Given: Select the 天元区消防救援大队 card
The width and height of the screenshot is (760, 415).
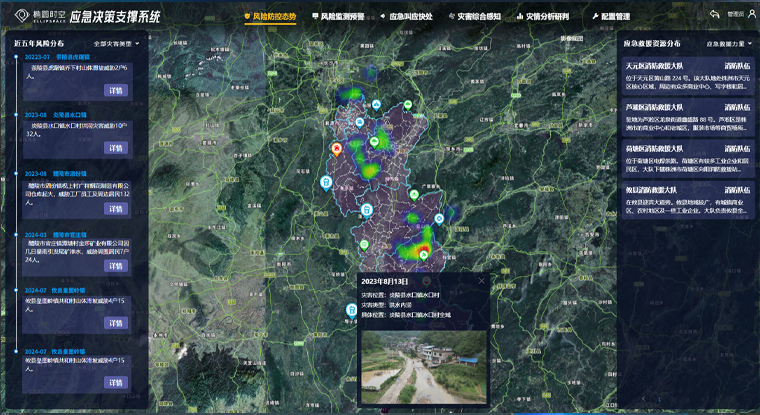Looking at the screenshot, I should pos(685,76).
